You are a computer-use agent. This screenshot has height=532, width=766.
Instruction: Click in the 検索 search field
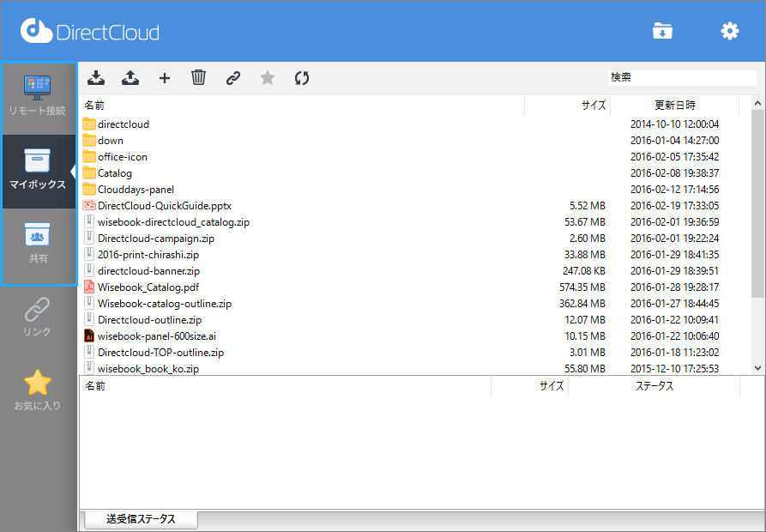coord(682,78)
